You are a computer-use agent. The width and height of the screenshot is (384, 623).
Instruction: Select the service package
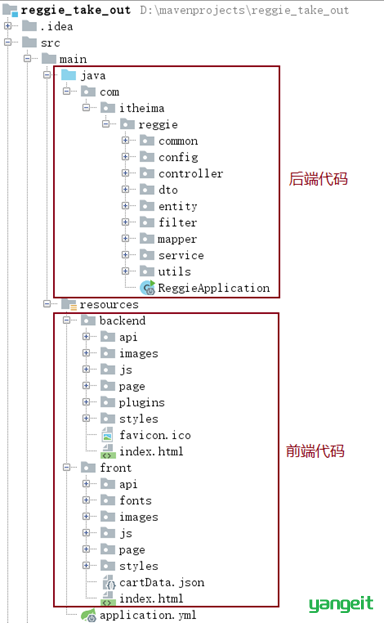click(172, 255)
